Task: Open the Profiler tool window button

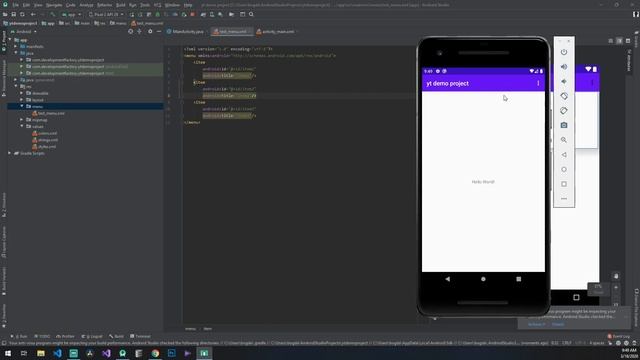Action: point(65,336)
